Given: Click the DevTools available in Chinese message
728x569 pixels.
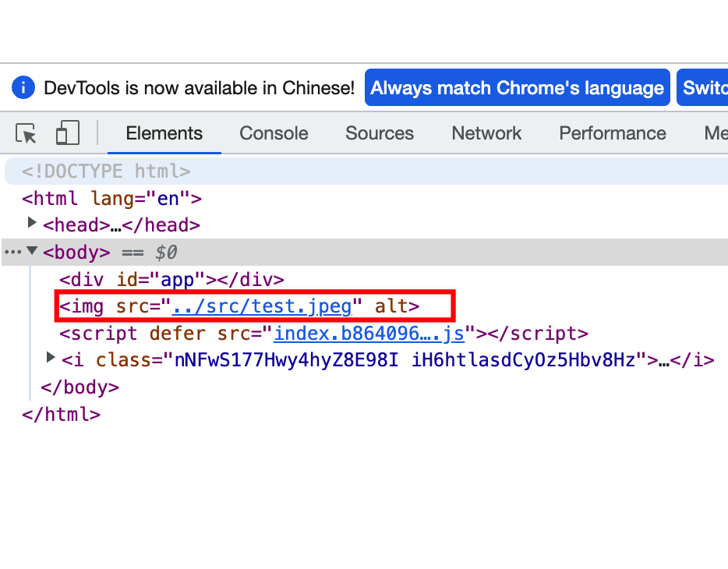Looking at the screenshot, I should click(x=200, y=88).
